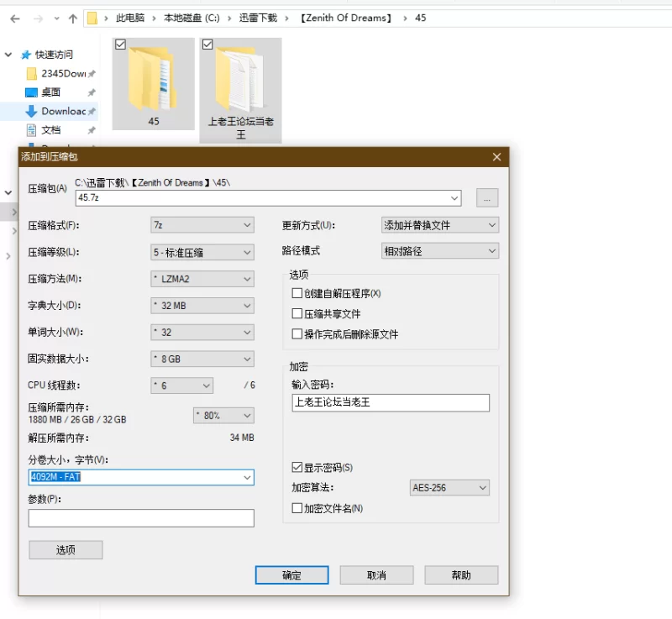This screenshot has height=619, width=672.
Task: Enable 创建自解压程序 checkbox
Action: click(x=297, y=294)
